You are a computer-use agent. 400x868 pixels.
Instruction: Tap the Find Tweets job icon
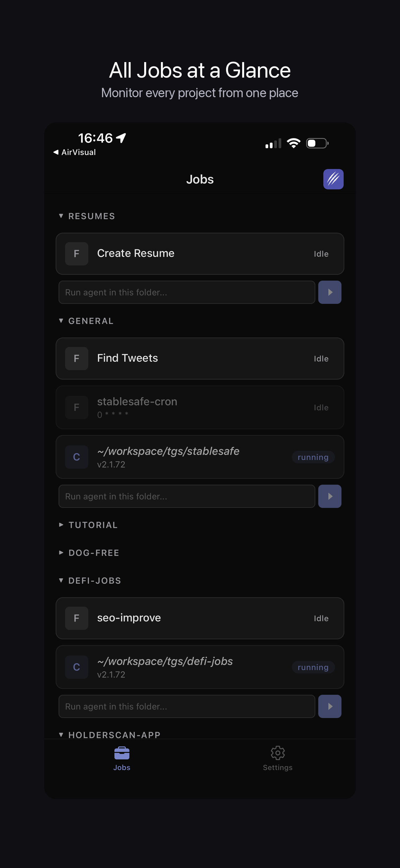[76, 358]
